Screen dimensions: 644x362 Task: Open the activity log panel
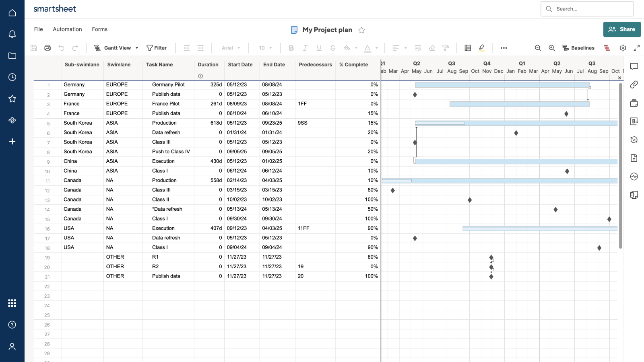coord(634,177)
